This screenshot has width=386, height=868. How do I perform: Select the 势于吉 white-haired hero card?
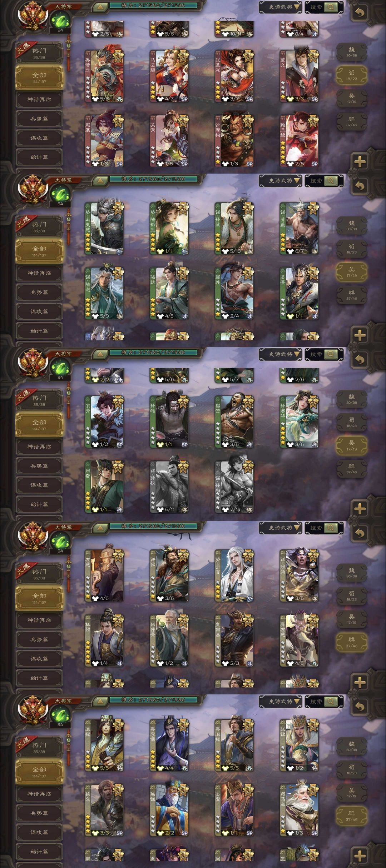[234, 576]
